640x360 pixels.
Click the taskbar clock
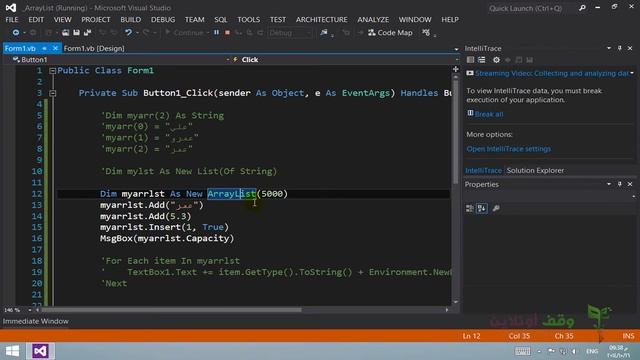(619, 351)
